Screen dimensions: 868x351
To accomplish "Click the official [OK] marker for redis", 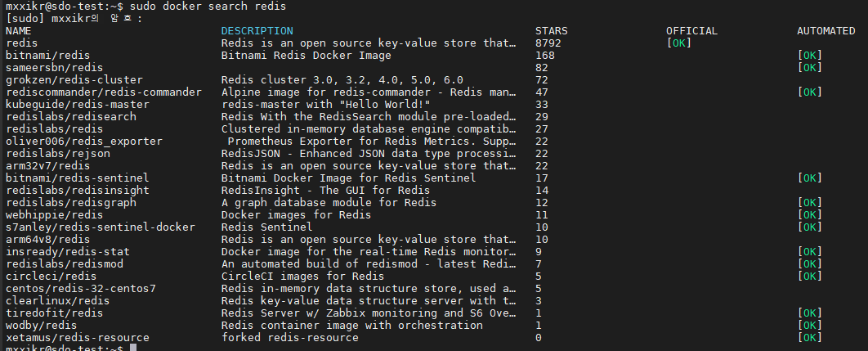I will (x=678, y=43).
